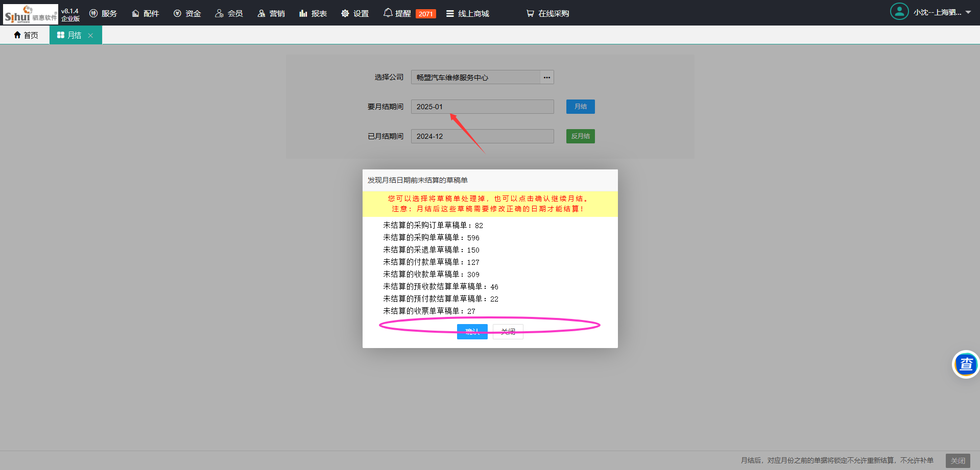The width and height of the screenshot is (980, 470).
Task: Click the 要月结期间 field showing 2025-01
Action: click(482, 107)
